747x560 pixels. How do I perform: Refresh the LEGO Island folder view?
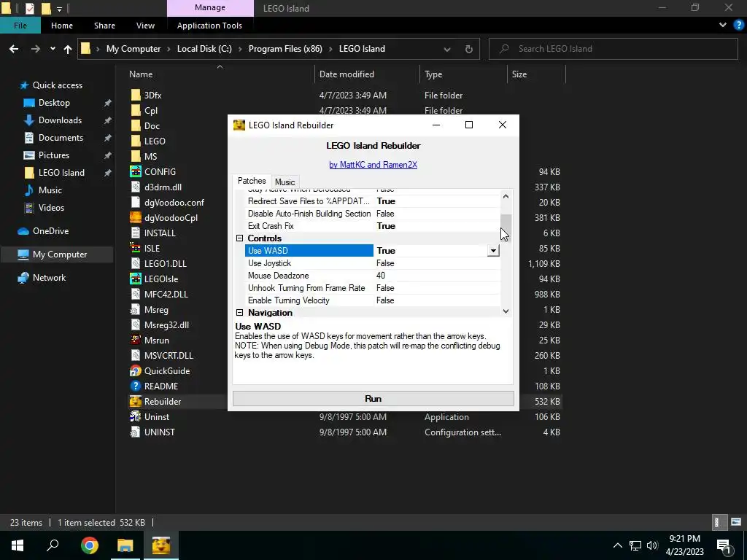click(469, 49)
